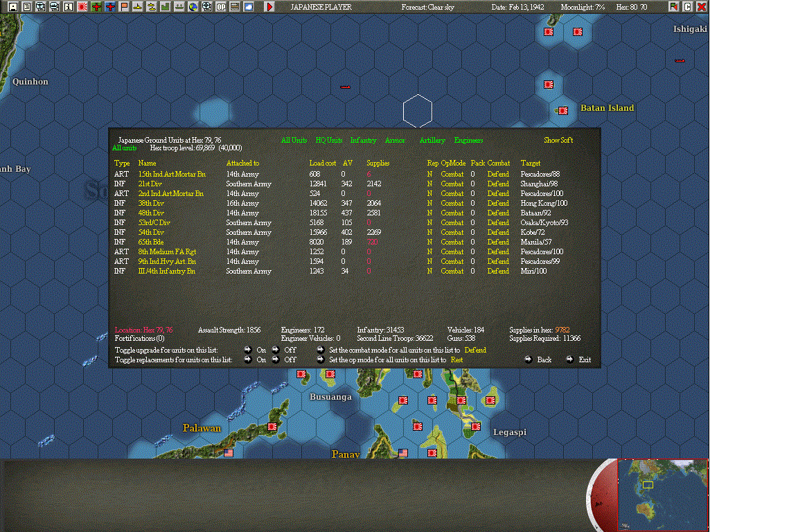The image size is (798, 532).
Task: Click the OP toolbar icon
Action: [x=221, y=7]
